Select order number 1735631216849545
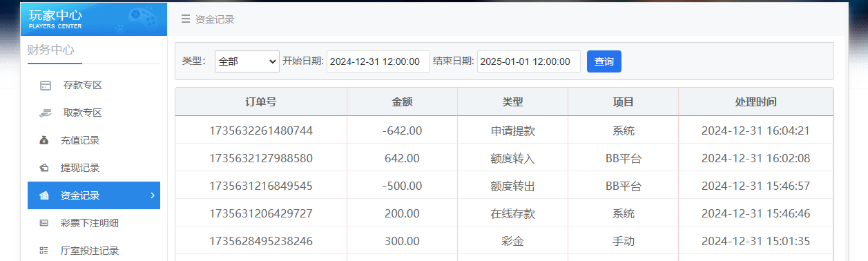Image resolution: width=868 pixels, height=261 pixels. coord(261,186)
